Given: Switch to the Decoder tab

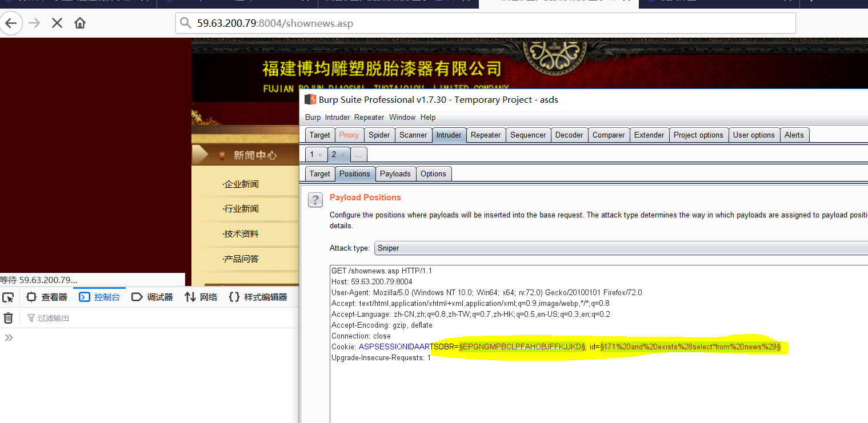Looking at the screenshot, I should [x=569, y=135].
